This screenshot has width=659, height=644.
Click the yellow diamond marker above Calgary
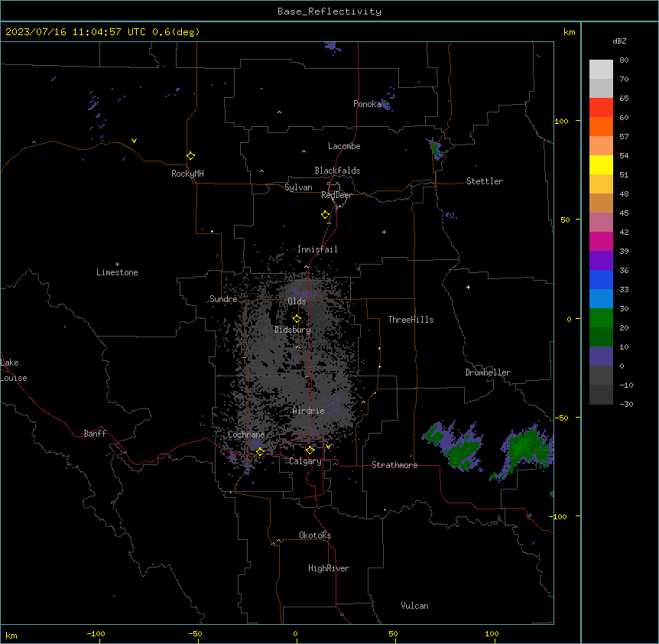coord(310,450)
